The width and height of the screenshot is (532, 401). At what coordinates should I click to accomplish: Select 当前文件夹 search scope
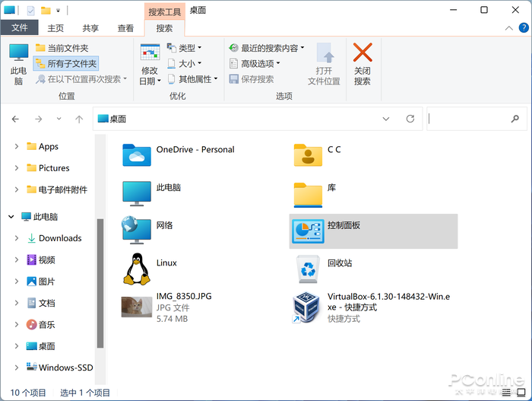(62, 48)
